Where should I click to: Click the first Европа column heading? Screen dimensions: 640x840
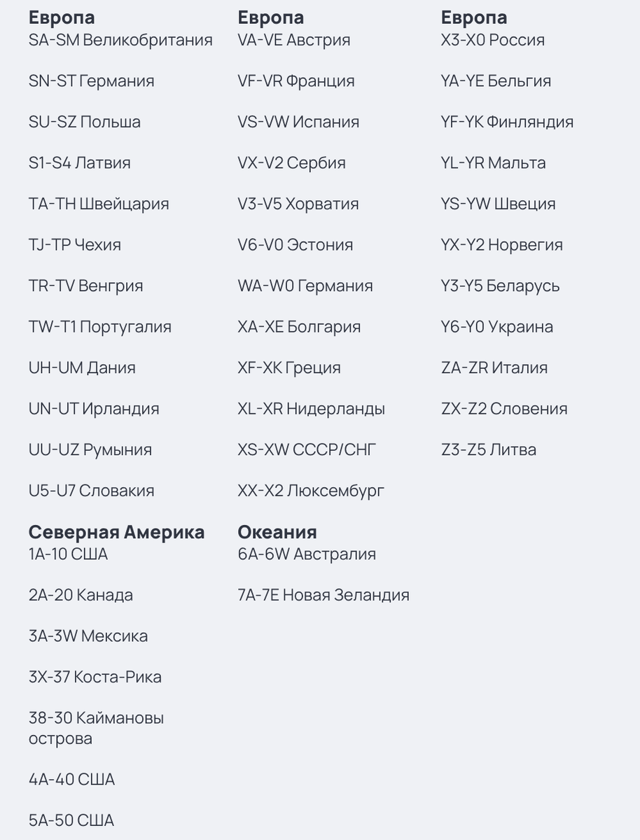(x=62, y=17)
